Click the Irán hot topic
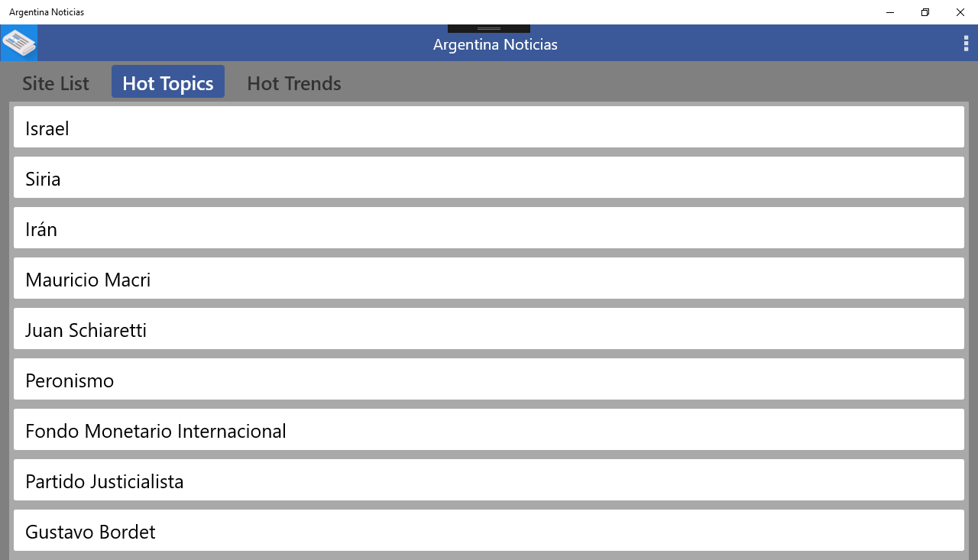Image resolution: width=978 pixels, height=560 pixels. pos(489,228)
